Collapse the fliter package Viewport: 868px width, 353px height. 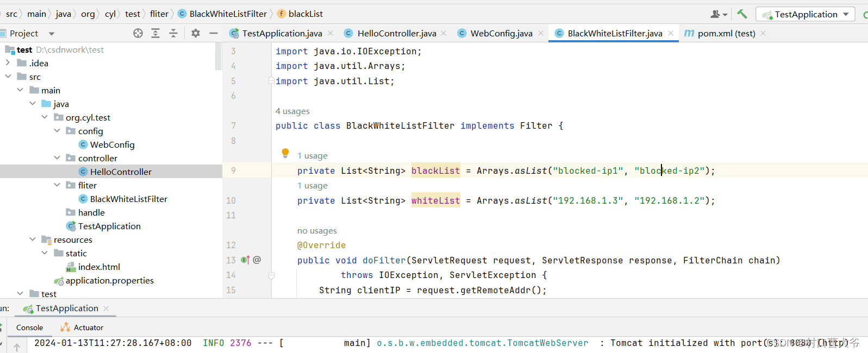57,185
